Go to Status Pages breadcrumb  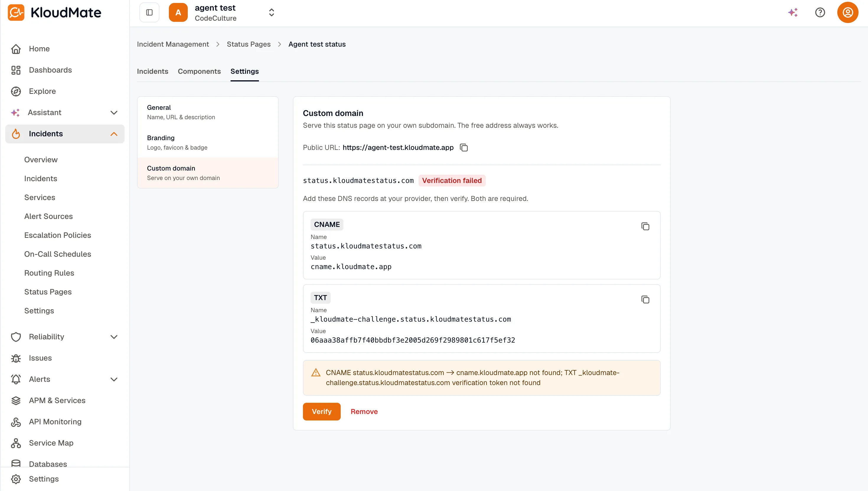point(249,45)
